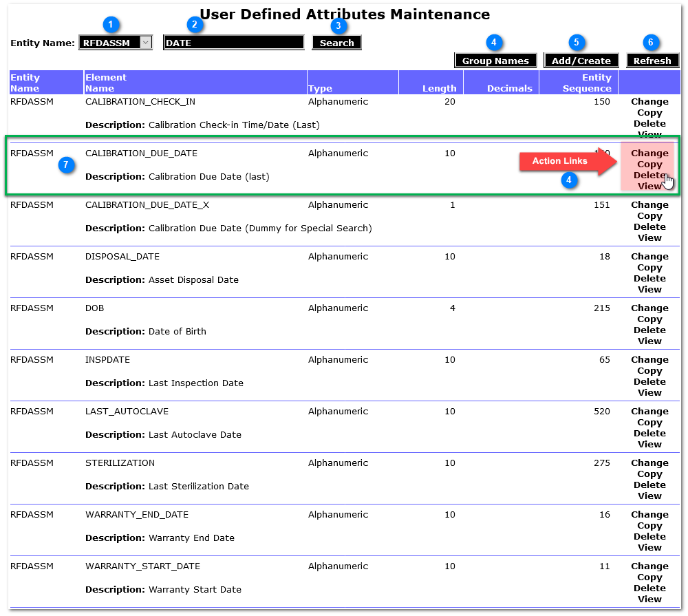Copy the CALIBRATION_DUE_DATE_X attribute
688x616 pixels.
649,215
